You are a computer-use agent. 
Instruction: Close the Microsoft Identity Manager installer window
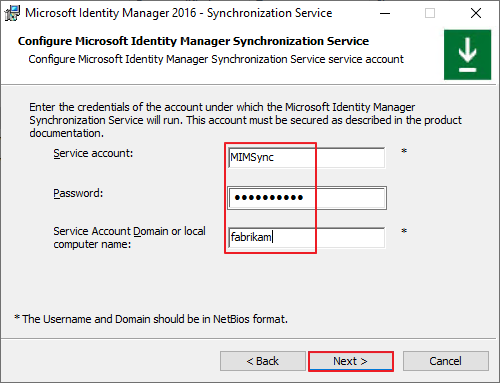pyautogui.click(x=476, y=13)
